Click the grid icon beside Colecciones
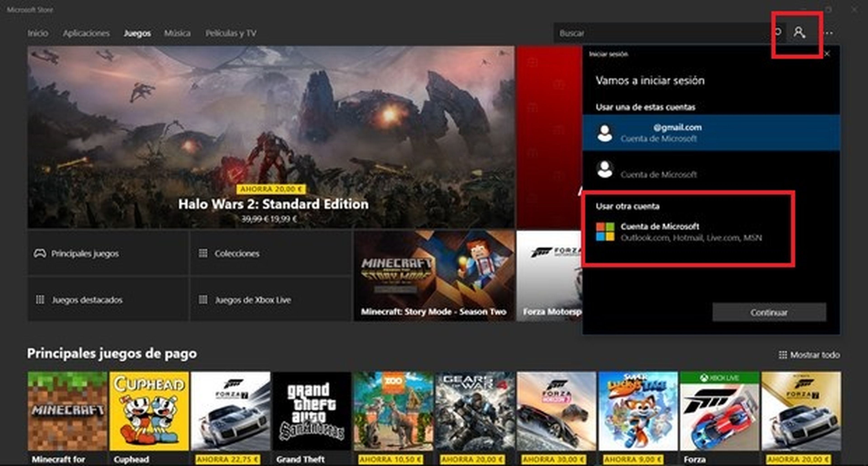This screenshot has height=466, width=868. 203,253
